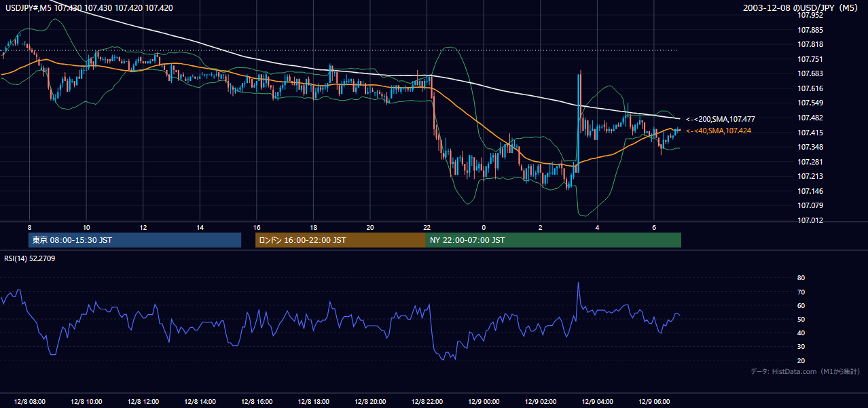Select the NY 22:00-07:00 JST session bar
868x408 pixels.
point(554,240)
